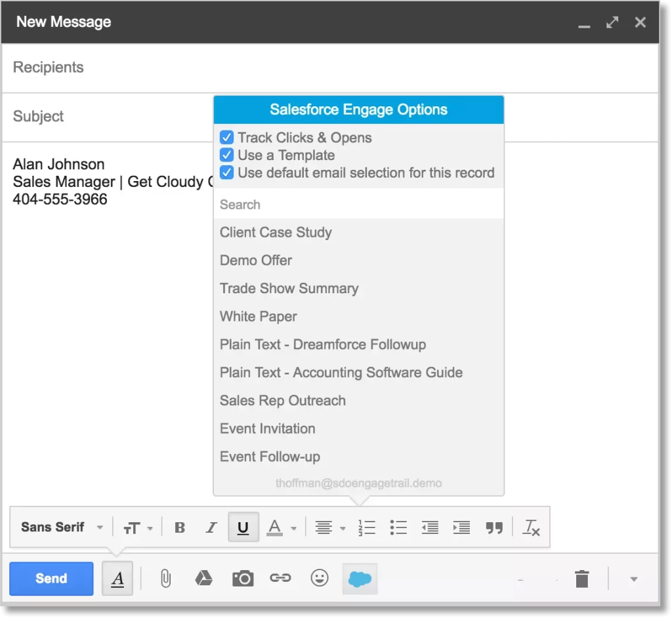
Task: Open the text size options
Action: (131, 528)
